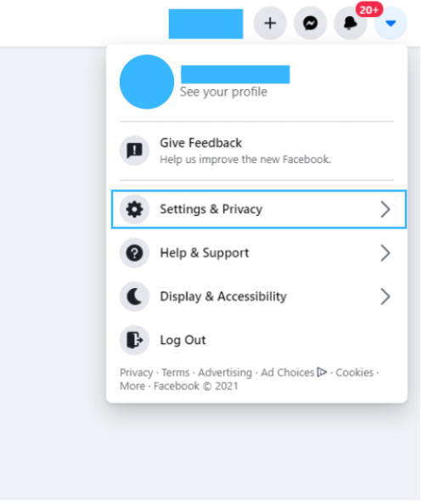Open the See your profile link
The width and height of the screenshot is (422, 504).
224,93
